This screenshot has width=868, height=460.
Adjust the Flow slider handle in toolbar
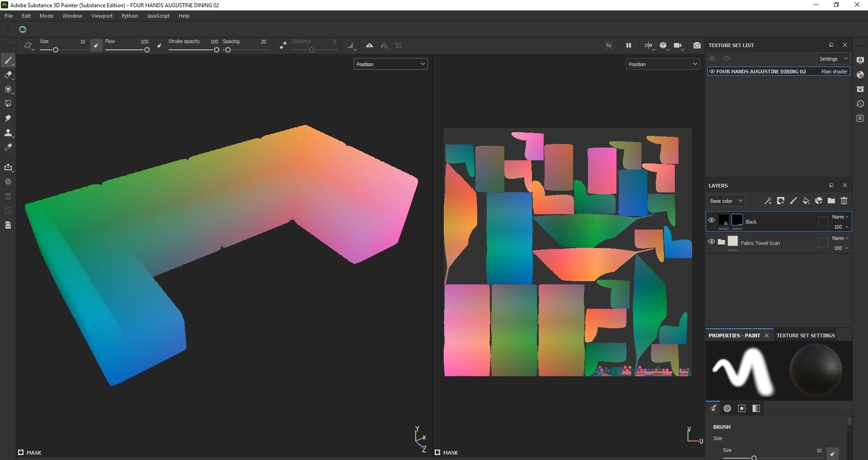(147, 50)
